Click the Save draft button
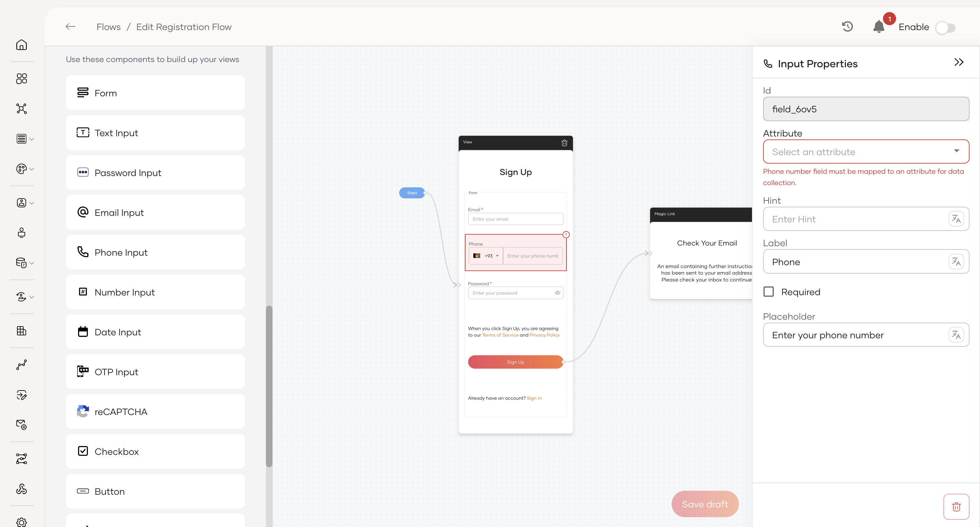This screenshot has width=980, height=527. click(705, 504)
